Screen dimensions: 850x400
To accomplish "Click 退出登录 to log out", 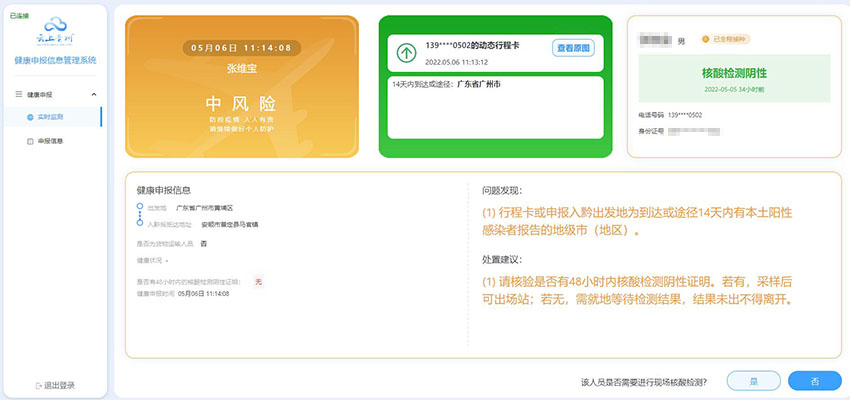I will [55, 385].
